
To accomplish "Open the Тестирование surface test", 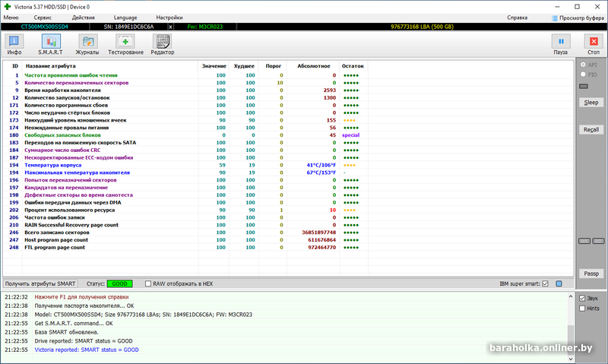I will click(x=125, y=45).
